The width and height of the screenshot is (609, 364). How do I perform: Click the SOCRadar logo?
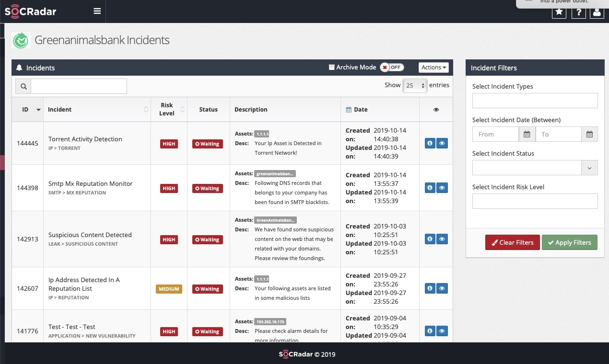click(x=31, y=11)
